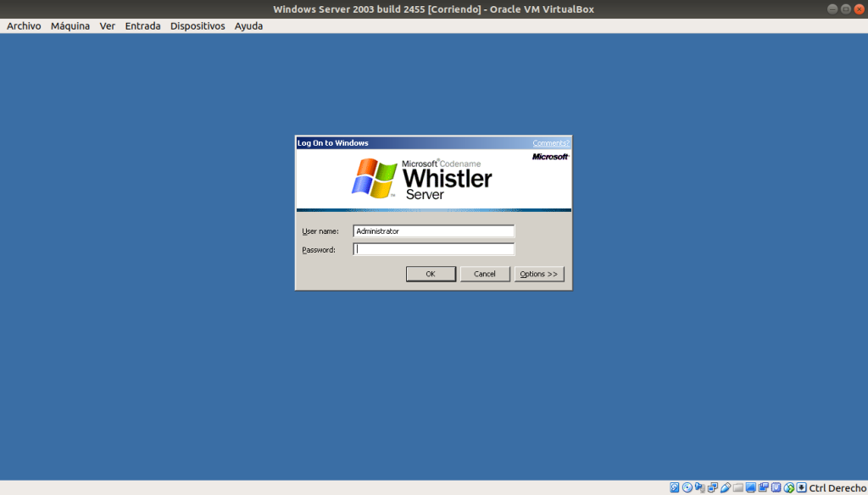
Task: Click the optical disc status icon
Action: point(687,488)
